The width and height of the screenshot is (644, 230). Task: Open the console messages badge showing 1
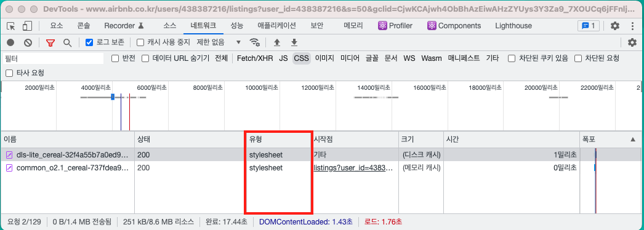pyautogui.click(x=588, y=26)
